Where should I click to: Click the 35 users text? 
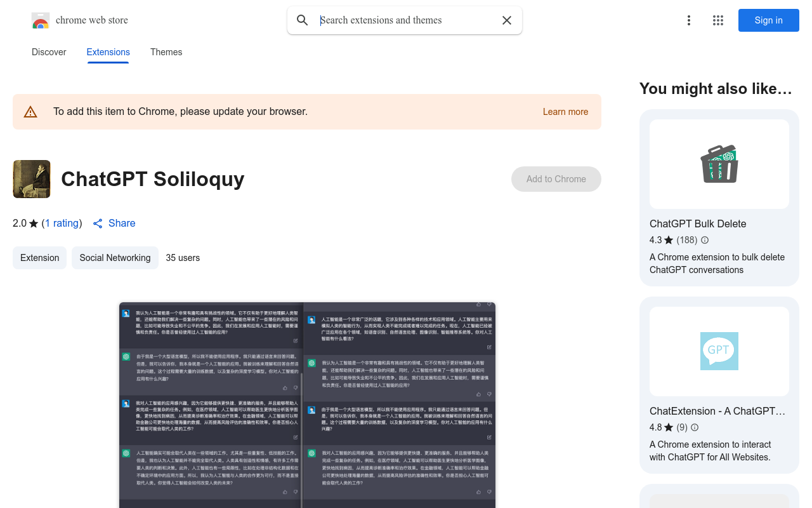pos(183,258)
